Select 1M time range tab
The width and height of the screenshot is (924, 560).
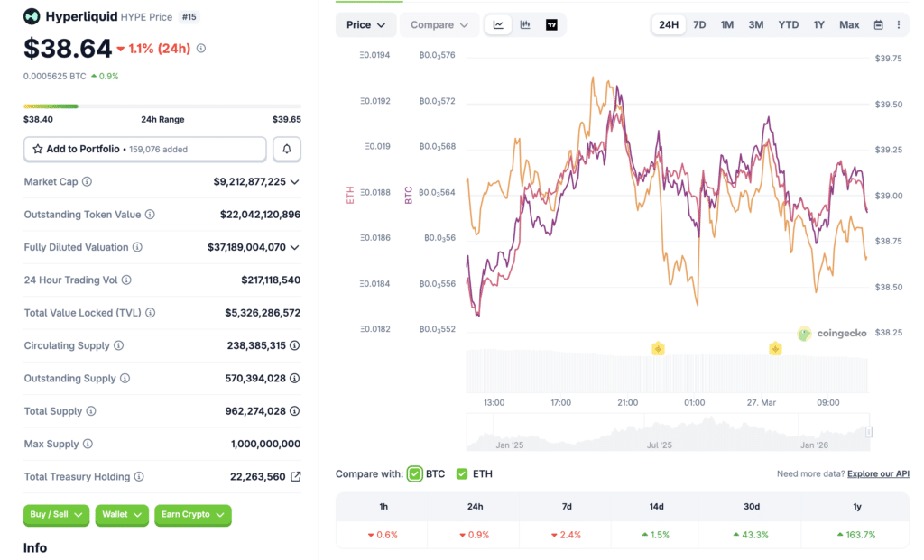click(x=727, y=24)
